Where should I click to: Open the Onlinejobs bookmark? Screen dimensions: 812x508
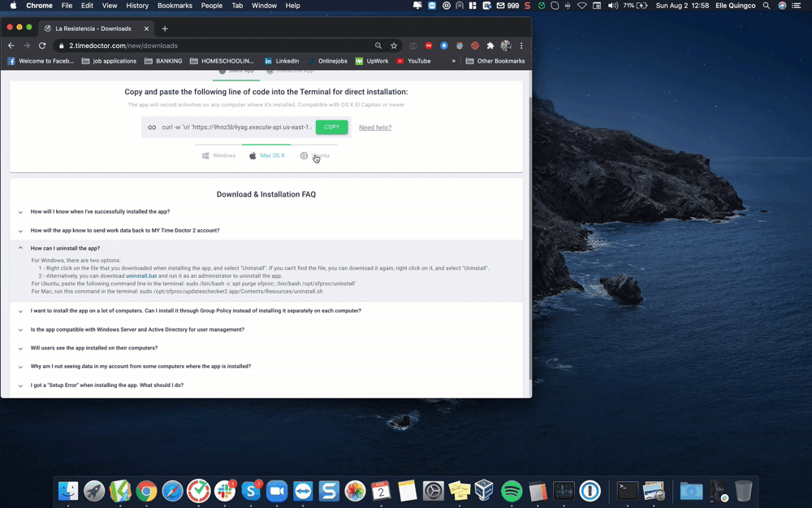327,61
